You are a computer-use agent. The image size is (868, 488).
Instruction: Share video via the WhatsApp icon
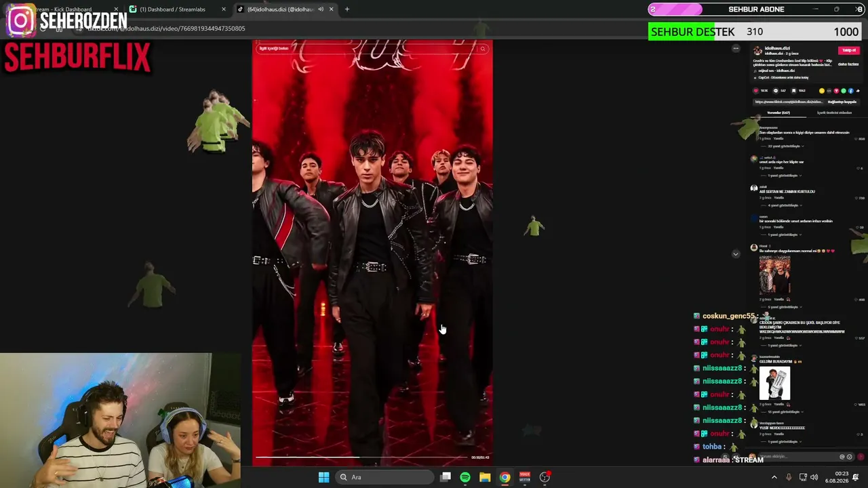tap(843, 91)
